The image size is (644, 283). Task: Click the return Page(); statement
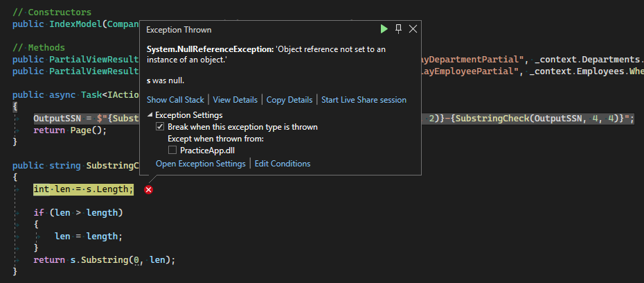71,130
